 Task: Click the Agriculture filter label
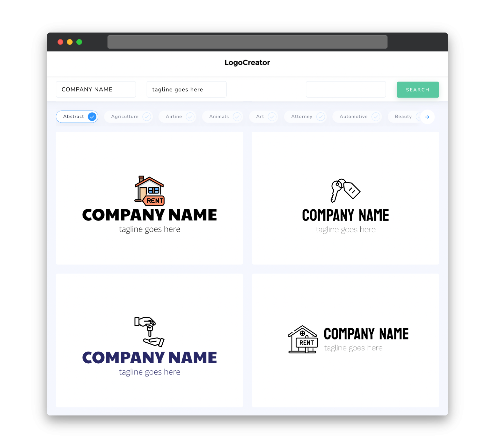click(125, 117)
